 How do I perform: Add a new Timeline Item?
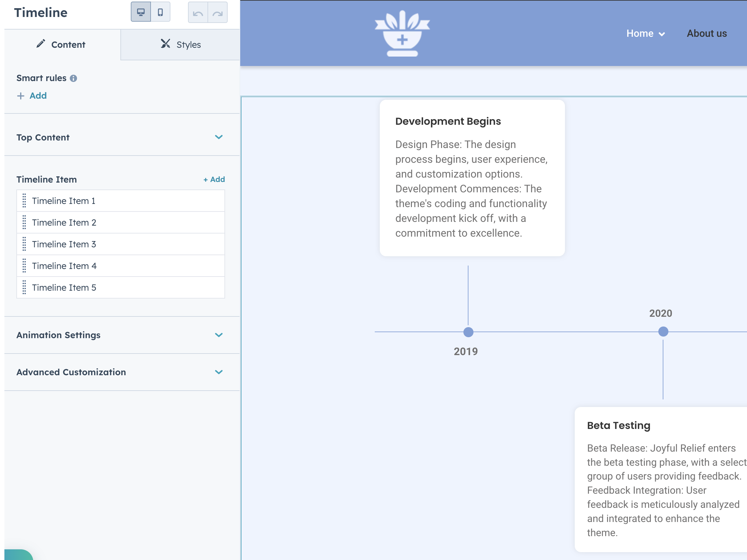tap(214, 179)
